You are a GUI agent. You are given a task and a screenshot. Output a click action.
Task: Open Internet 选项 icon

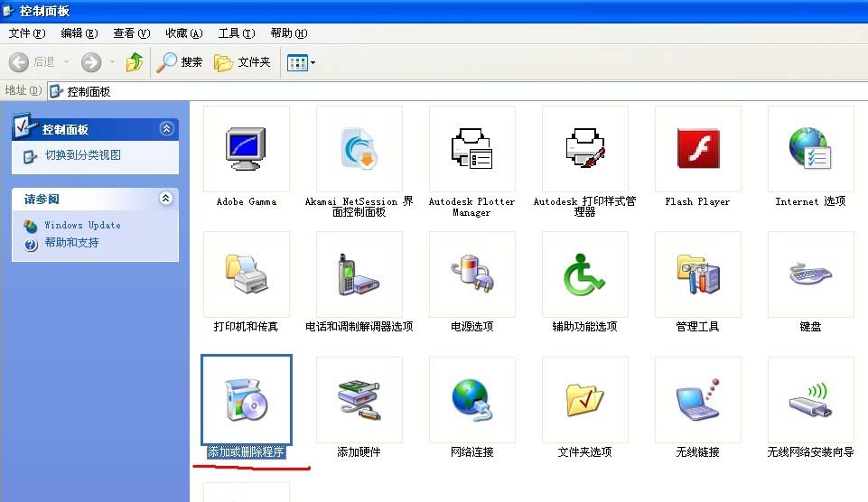point(811,149)
